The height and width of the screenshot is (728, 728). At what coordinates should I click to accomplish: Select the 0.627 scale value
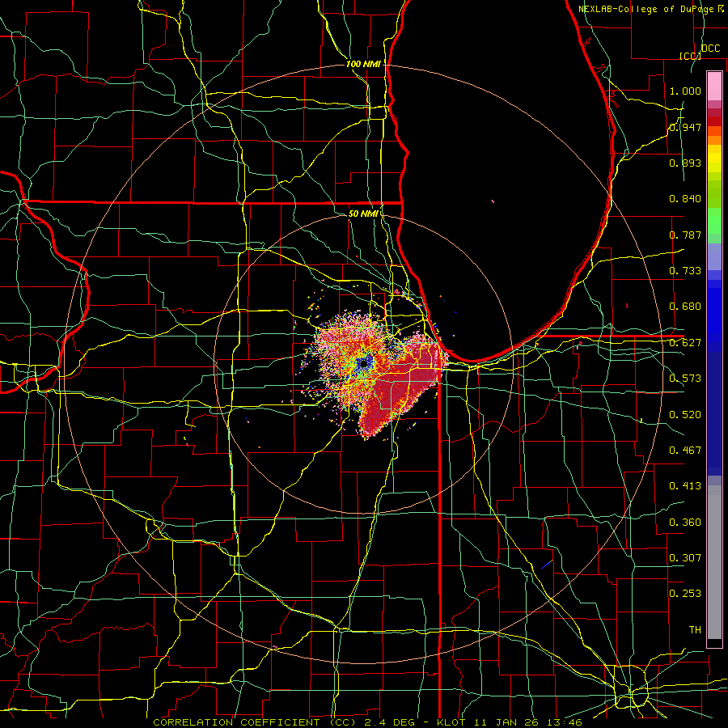tap(685, 343)
